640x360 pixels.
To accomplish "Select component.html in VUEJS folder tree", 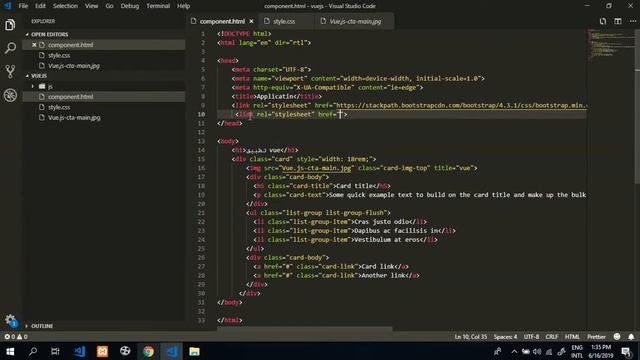I will (71, 97).
